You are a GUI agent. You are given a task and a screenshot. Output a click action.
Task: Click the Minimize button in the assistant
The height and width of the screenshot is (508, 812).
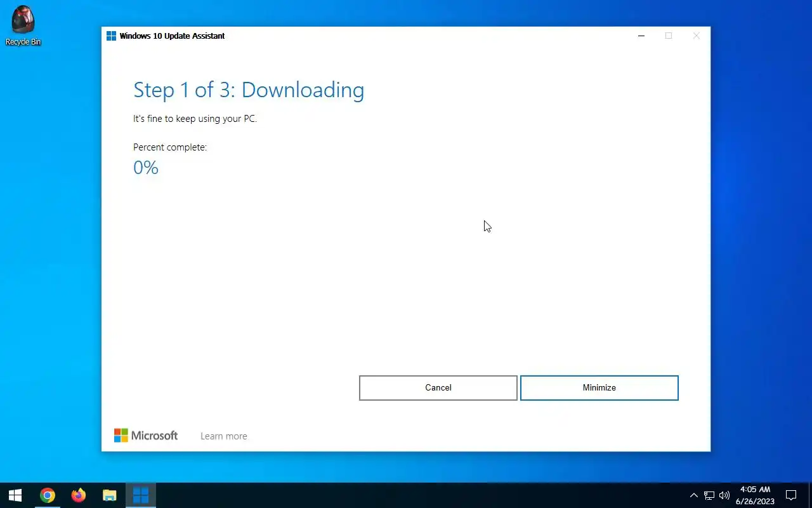point(599,388)
